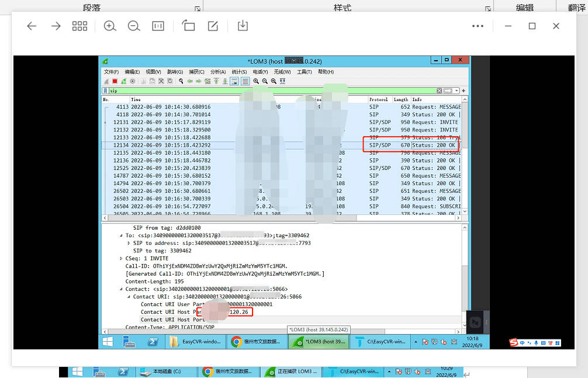The image size is (588, 378).
Task: Click the Windows Start button in the pictured taskbar
Action: pos(108,342)
